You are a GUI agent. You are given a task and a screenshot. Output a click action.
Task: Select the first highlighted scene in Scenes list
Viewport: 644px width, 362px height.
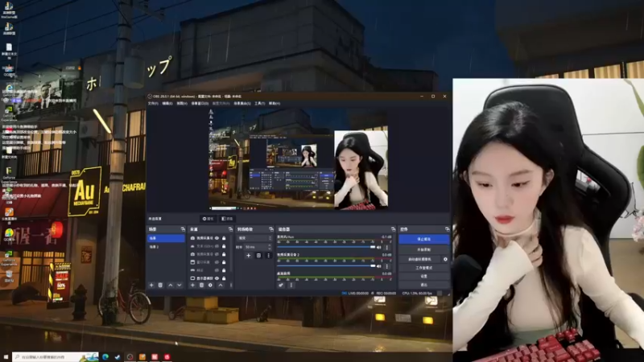click(167, 238)
